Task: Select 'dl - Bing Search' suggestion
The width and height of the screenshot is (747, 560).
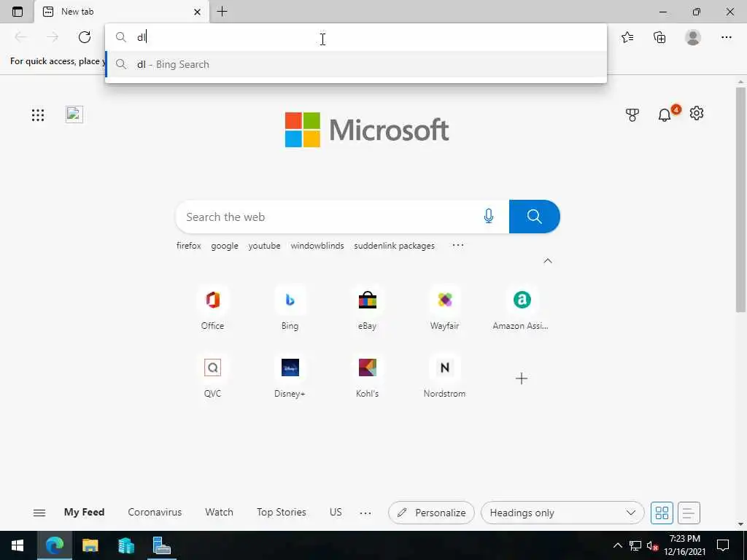Action: click(x=356, y=64)
